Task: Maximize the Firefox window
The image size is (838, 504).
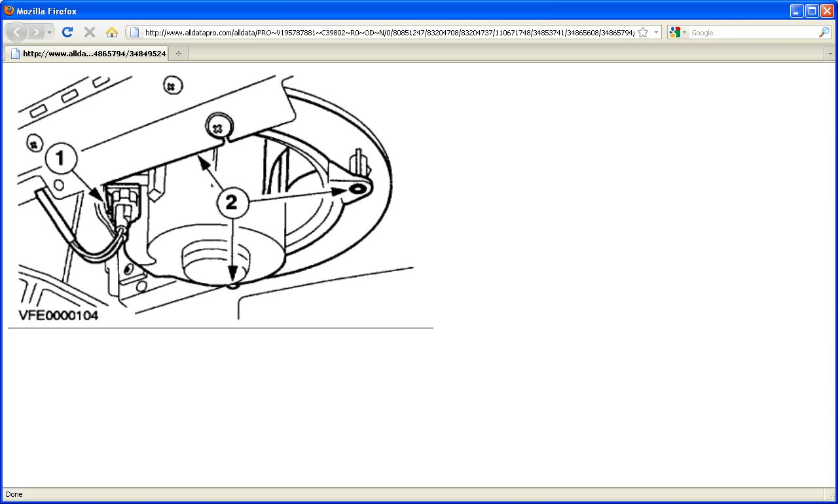Action: coord(812,10)
